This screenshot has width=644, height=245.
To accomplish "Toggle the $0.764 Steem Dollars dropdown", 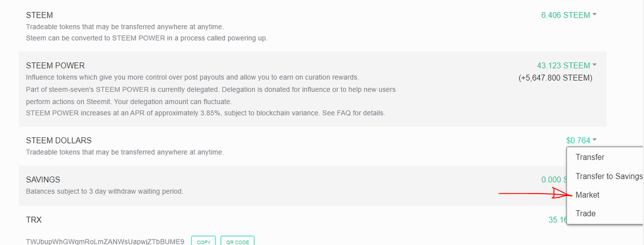I will tap(578, 140).
